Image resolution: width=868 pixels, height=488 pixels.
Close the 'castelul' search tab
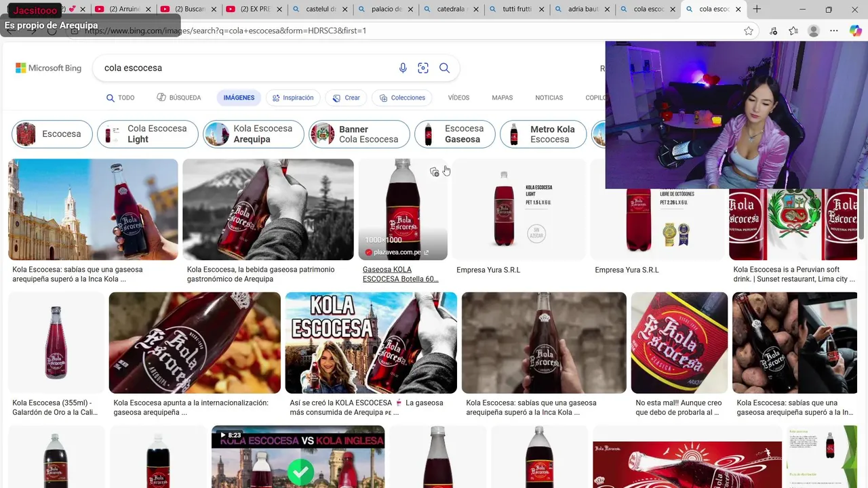click(x=344, y=9)
